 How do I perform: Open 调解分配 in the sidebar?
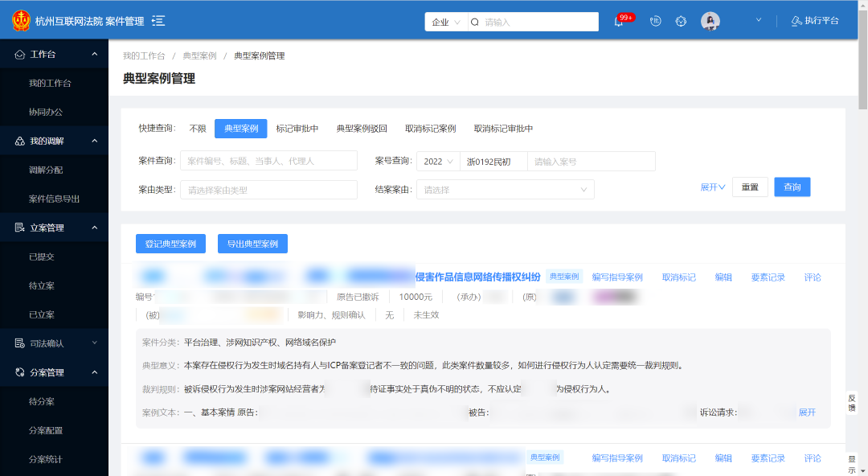(46, 170)
